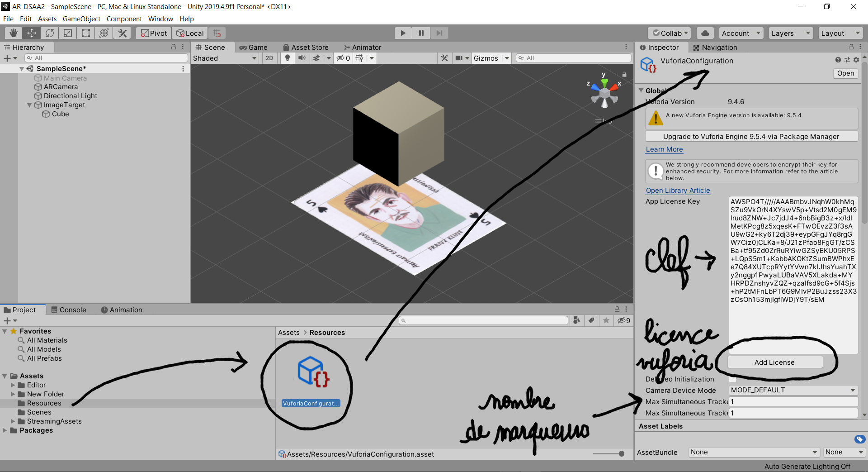Switch to the Console tab
Viewport: 868px width, 472px height.
coord(69,310)
